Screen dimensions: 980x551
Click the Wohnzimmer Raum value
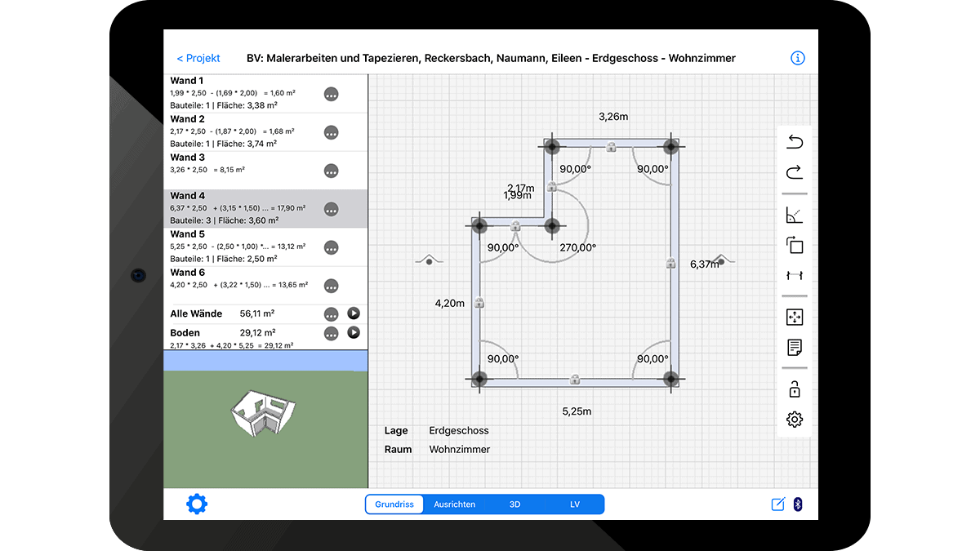(x=460, y=449)
